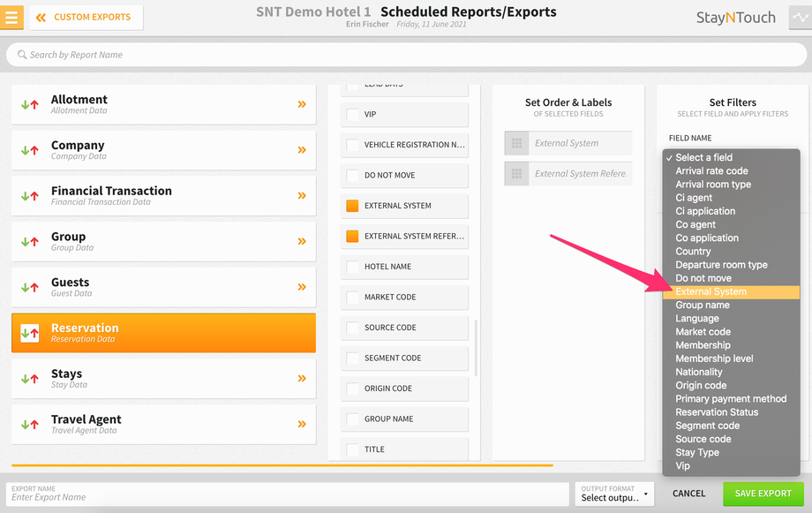
Task: Check the Origin Code field
Action: click(x=352, y=389)
